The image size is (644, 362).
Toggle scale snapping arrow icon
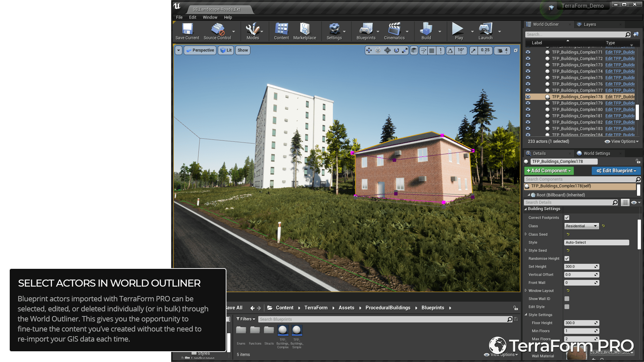tap(473, 50)
